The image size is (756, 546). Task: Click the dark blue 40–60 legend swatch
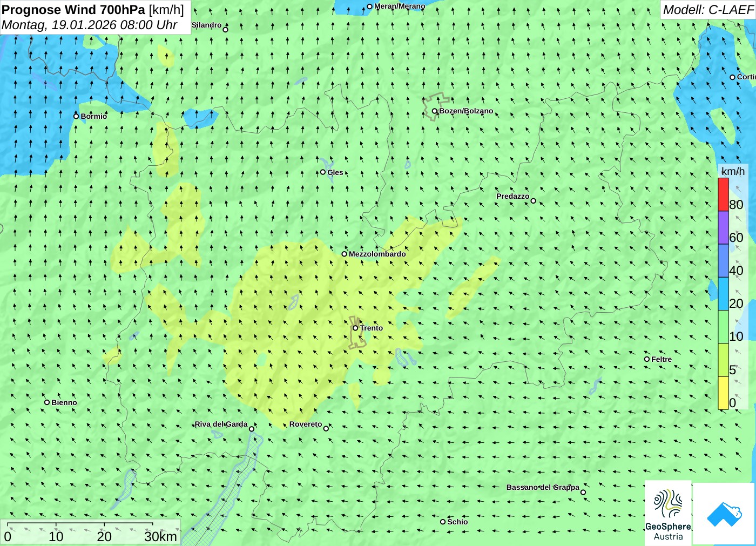723,261
